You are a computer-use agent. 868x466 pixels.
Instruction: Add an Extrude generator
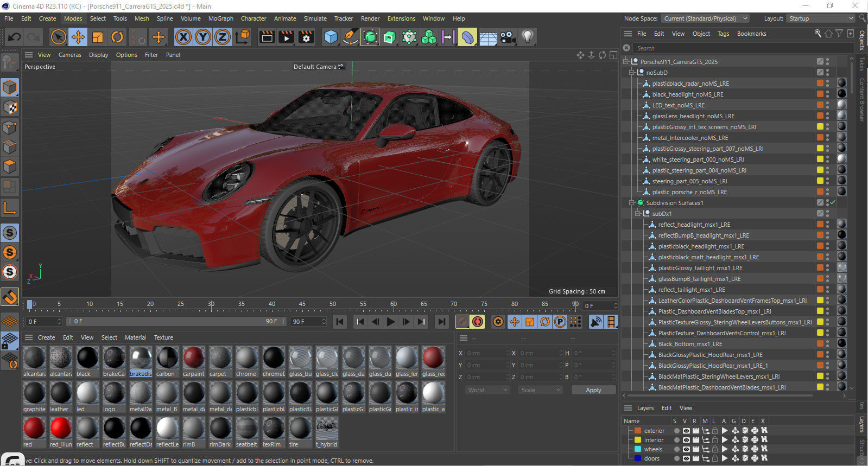(x=389, y=37)
